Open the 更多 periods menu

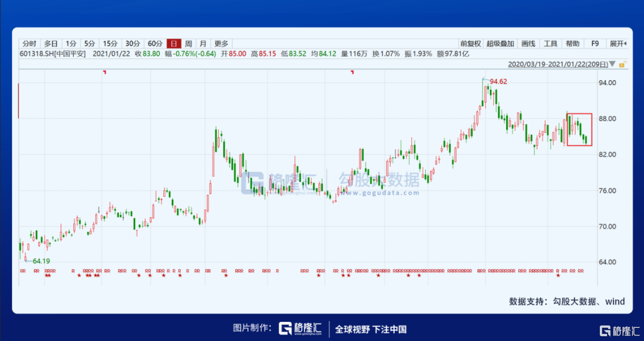click(221, 44)
